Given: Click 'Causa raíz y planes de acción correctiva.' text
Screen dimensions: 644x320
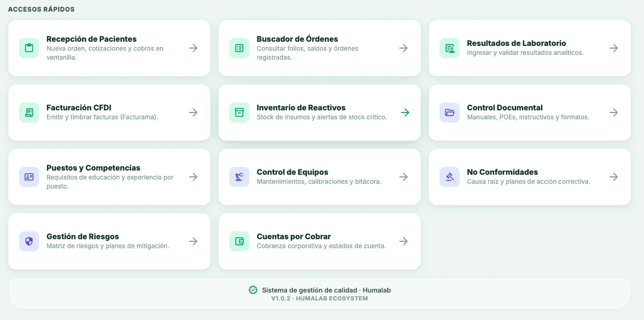Looking at the screenshot, I should (528, 182).
